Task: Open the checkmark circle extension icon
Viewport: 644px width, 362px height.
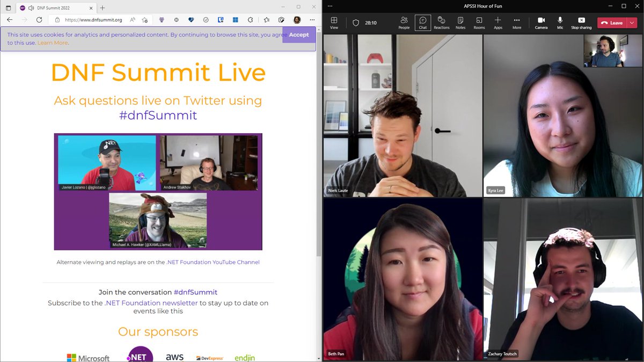Action: tap(206, 20)
